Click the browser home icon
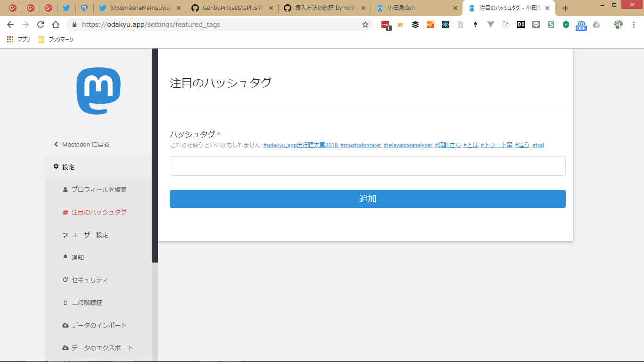This screenshot has height=362, width=644. click(56, 25)
